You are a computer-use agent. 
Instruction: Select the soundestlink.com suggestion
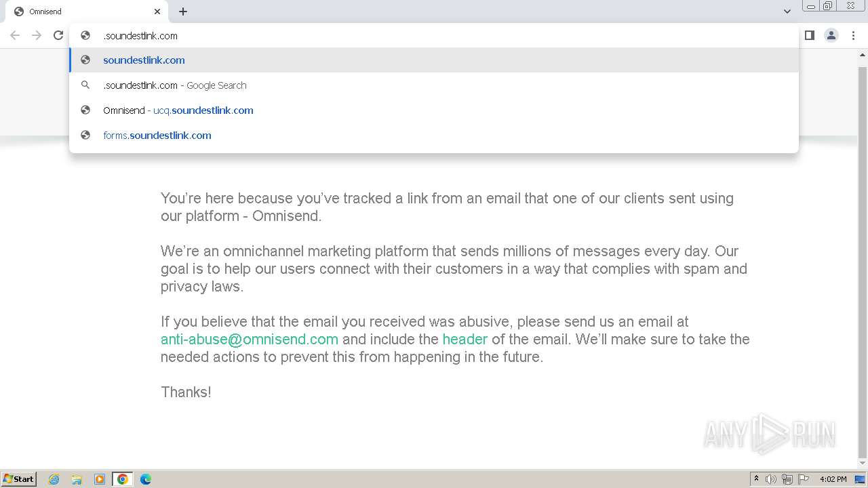pyautogui.click(x=144, y=60)
